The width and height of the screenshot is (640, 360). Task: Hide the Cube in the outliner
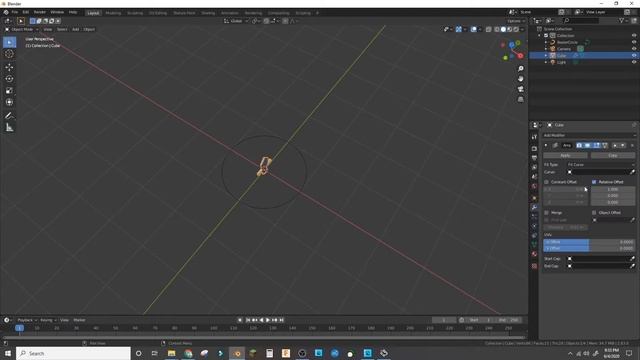click(x=634, y=56)
